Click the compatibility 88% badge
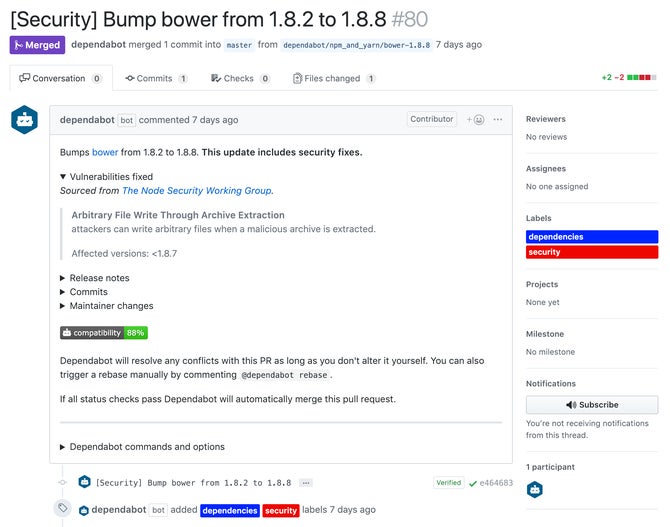This screenshot has height=527, width=670. click(104, 333)
